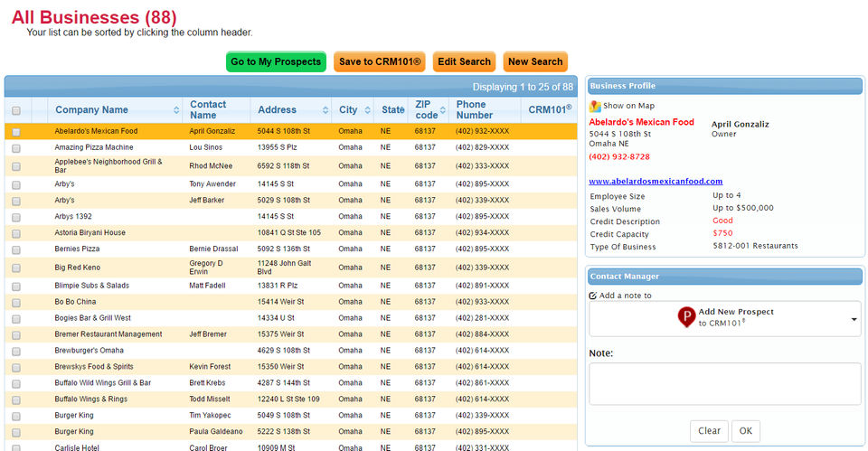Select Brewburger's Omaha row
The height and width of the screenshot is (451, 868).
(290, 351)
